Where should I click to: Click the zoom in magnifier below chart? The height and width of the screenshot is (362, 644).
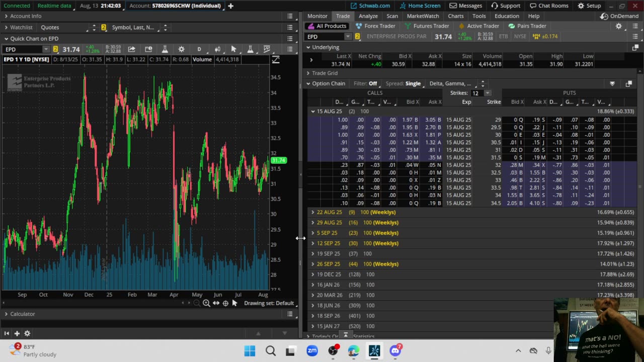[206, 303]
